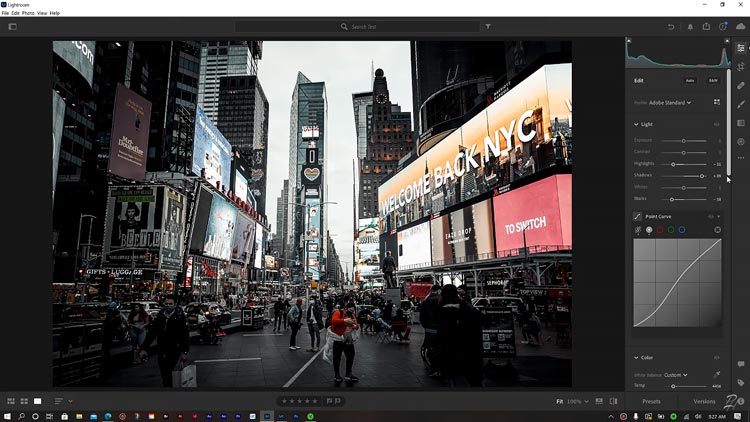This screenshot has height=422, width=750.
Task: Click the flag as picked icon
Action: [329, 401]
